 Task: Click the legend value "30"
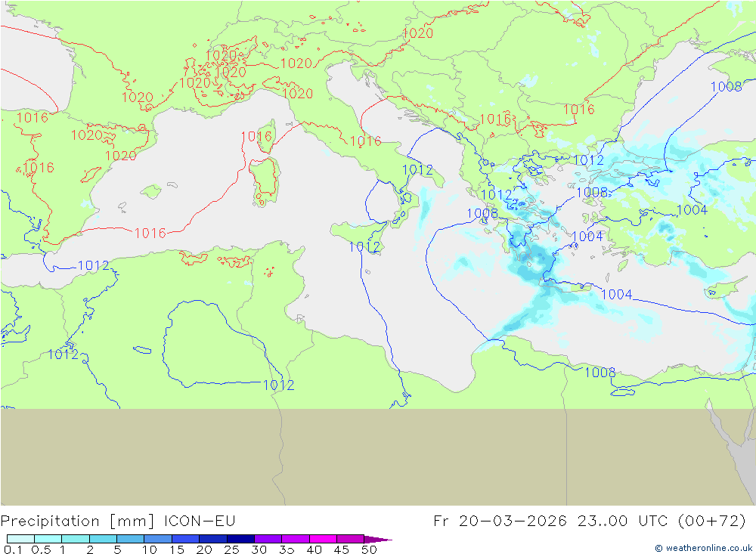click(259, 549)
